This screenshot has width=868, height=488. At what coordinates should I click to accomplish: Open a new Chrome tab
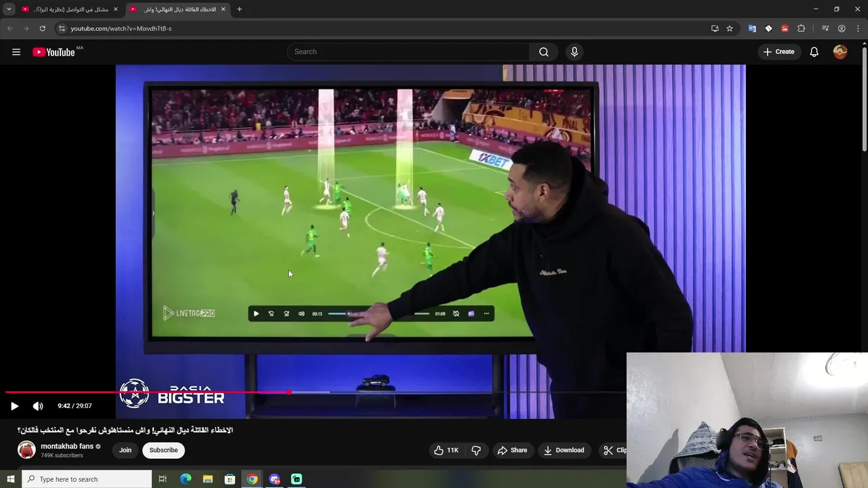pyautogui.click(x=239, y=9)
